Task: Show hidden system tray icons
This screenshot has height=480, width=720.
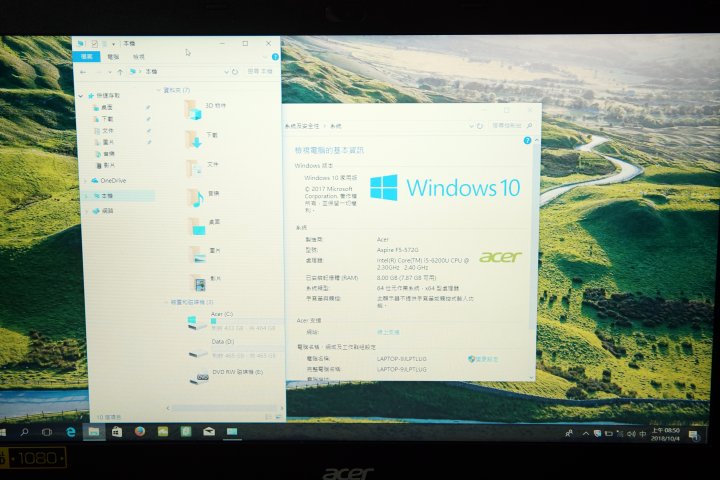Action: coord(585,434)
